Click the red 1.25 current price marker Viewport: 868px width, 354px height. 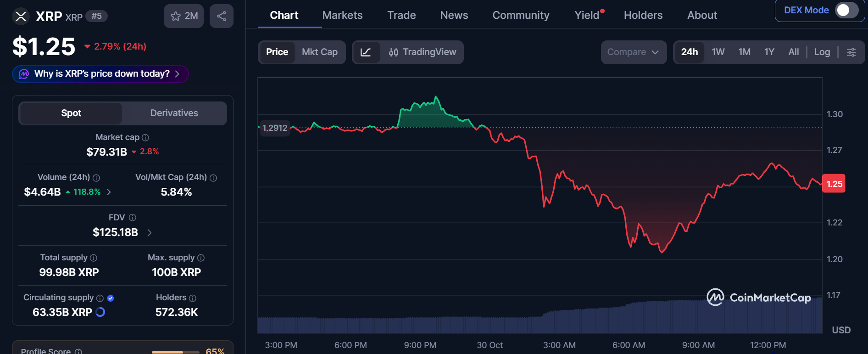[834, 184]
